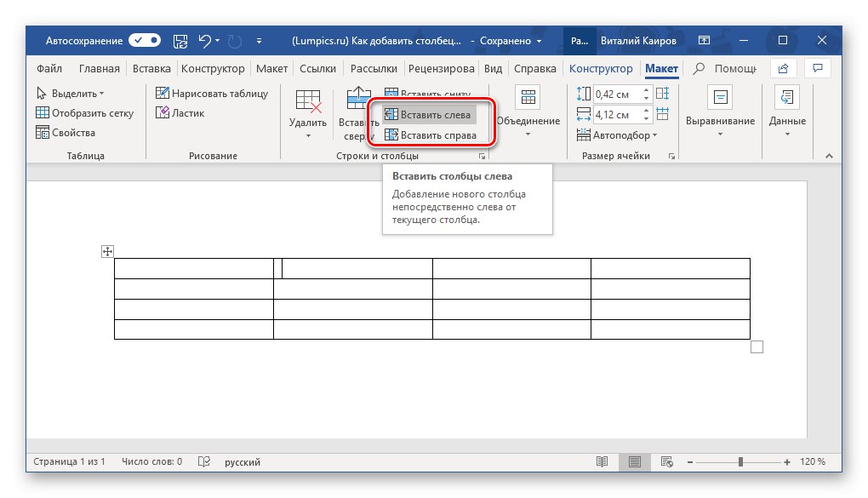
Task: Click Нарисовать таблицу button
Action: 212,94
